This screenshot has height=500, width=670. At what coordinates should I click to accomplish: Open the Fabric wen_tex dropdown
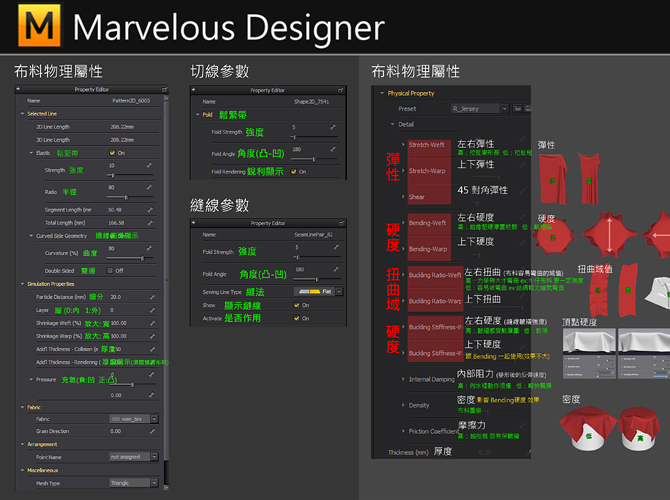(x=155, y=419)
